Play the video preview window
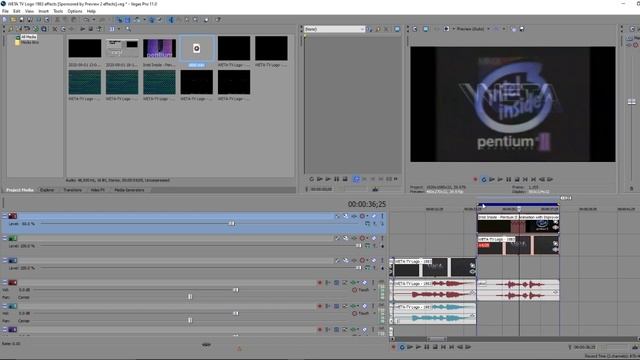Image resolution: width=640 pixels, height=360 pixels. [500, 179]
